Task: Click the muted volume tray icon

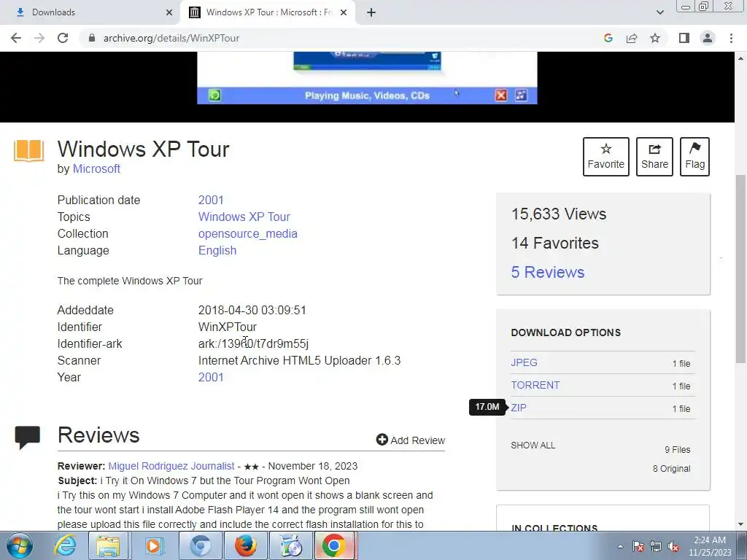Action: [673, 547]
